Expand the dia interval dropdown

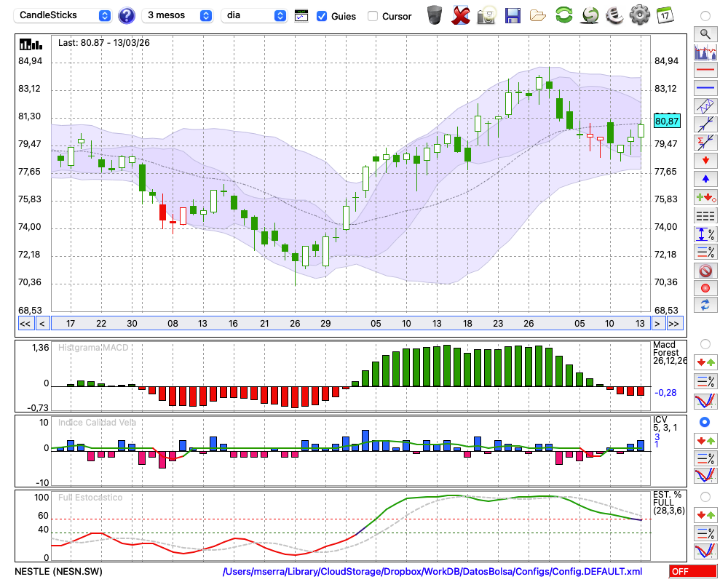pyautogui.click(x=254, y=15)
